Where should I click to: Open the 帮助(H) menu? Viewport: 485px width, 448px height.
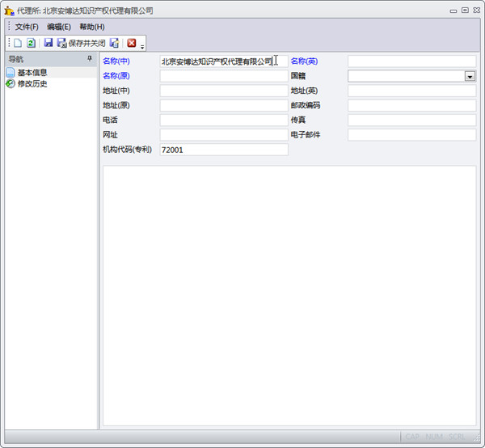(x=92, y=27)
